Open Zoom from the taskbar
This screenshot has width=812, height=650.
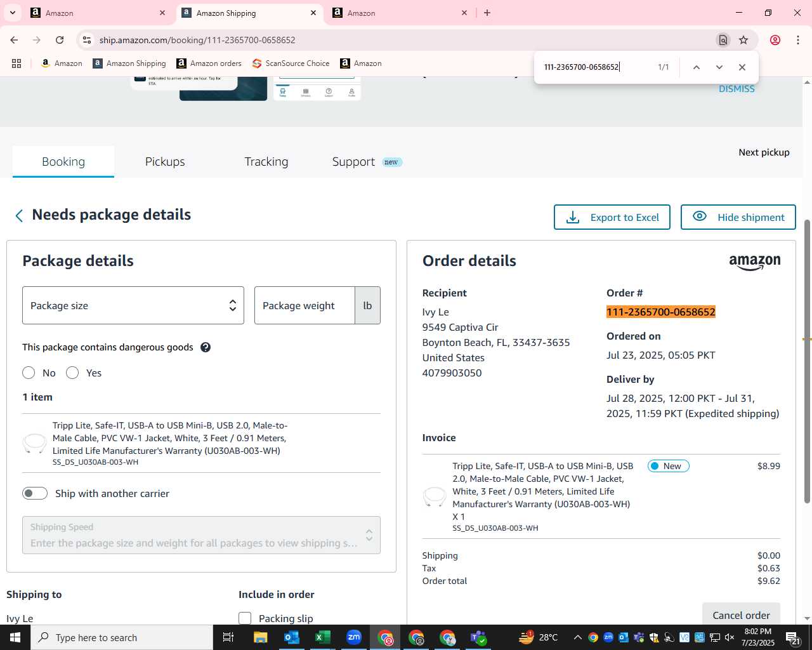354,637
